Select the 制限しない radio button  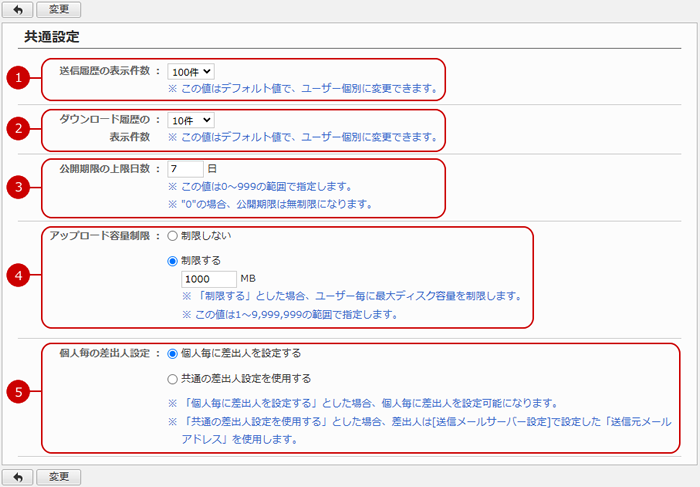[172, 236]
